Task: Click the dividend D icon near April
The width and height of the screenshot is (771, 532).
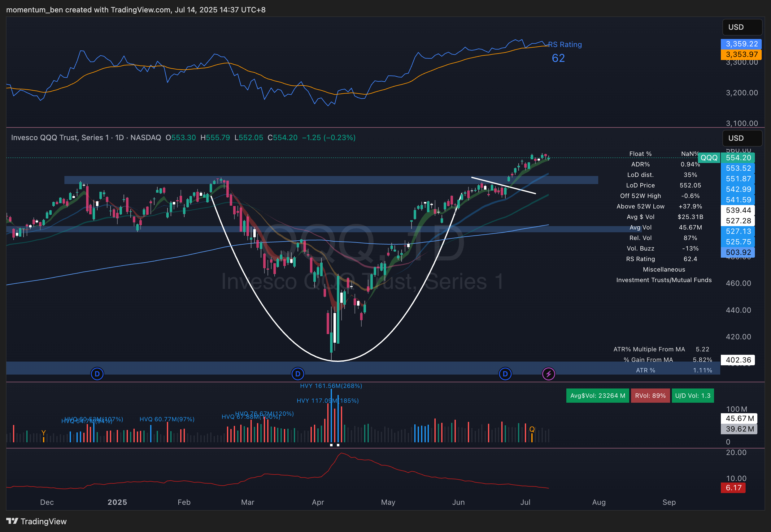Action: [298, 374]
